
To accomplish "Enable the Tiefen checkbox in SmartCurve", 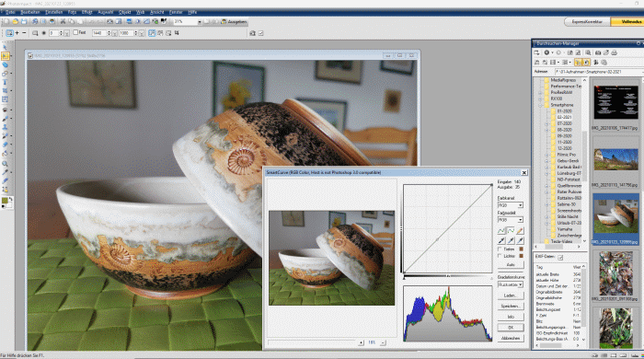I will pyautogui.click(x=500, y=249).
